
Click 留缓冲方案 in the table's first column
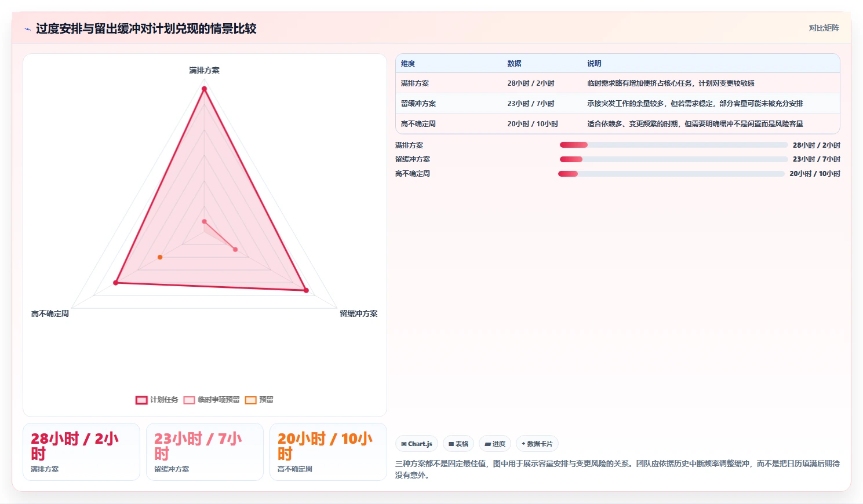point(418,104)
